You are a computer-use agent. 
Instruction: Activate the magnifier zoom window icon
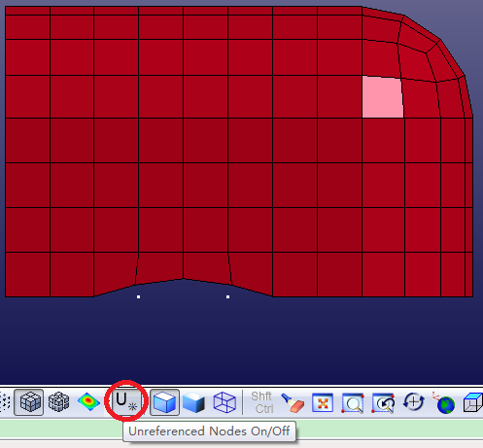[x=353, y=403]
